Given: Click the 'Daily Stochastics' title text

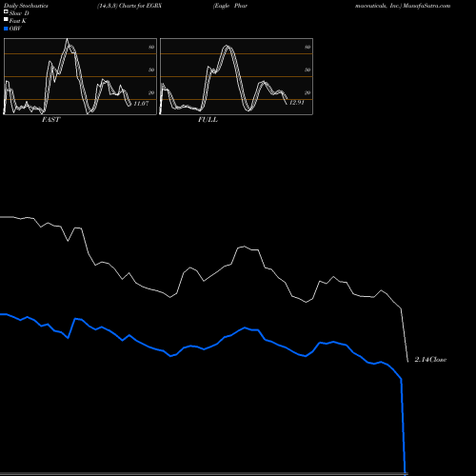Looking at the screenshot, I should point(26,6).
